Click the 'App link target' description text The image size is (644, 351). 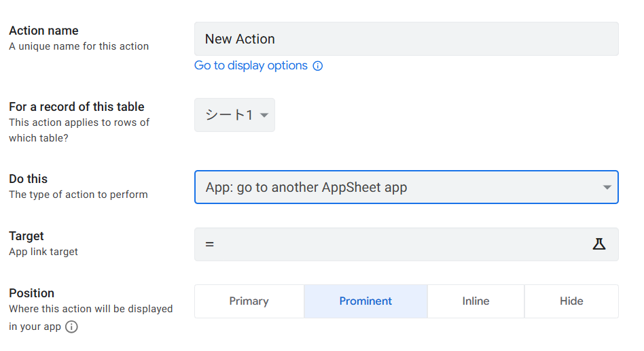(43, 252)
